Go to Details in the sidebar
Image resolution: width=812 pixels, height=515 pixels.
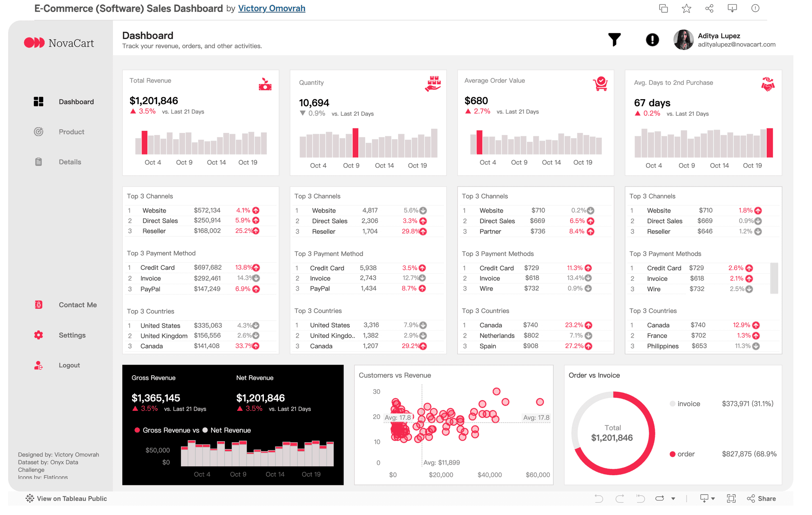pos(70,162)
